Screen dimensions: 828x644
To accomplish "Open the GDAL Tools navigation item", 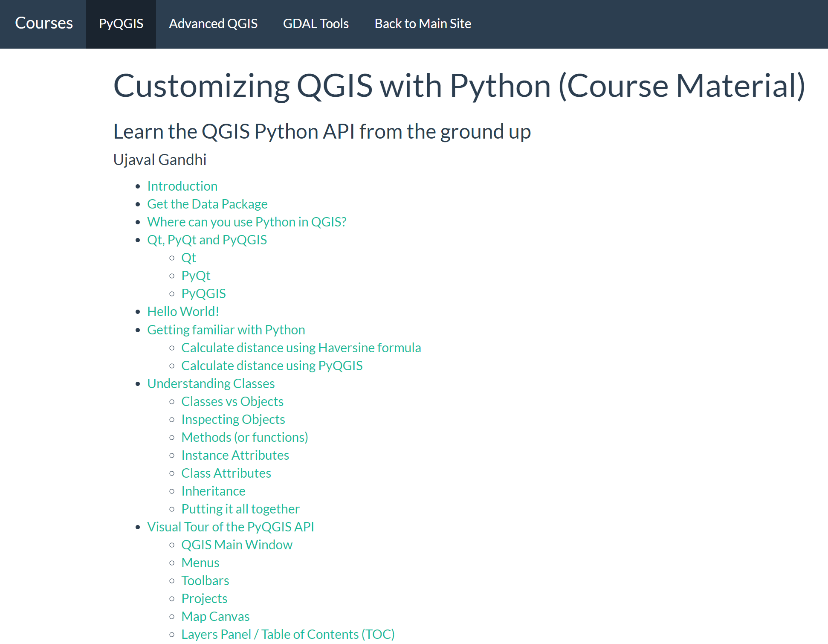I will [x=316, y=23].
